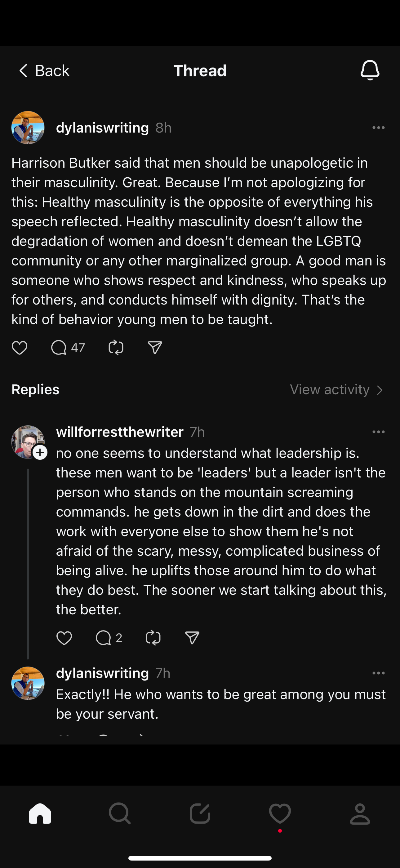The image size is (400, 868).
Task: Open the new thread compose icon
Action: [x=200, y=814]
